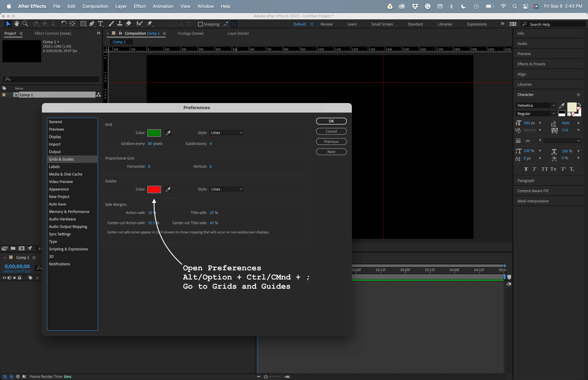The width and height of the screenshot is (588, 380).
Task: Select Labels in Preferences list
Action: 54,167
